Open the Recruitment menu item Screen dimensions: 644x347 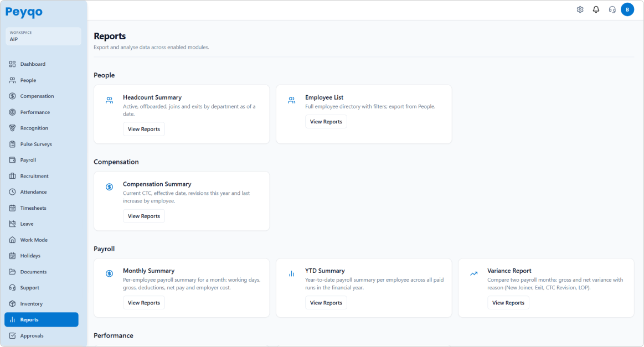[x=42, y=176]
